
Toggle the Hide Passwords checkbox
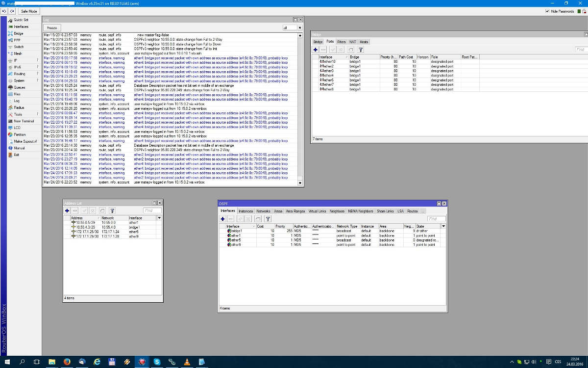[547, 11]
